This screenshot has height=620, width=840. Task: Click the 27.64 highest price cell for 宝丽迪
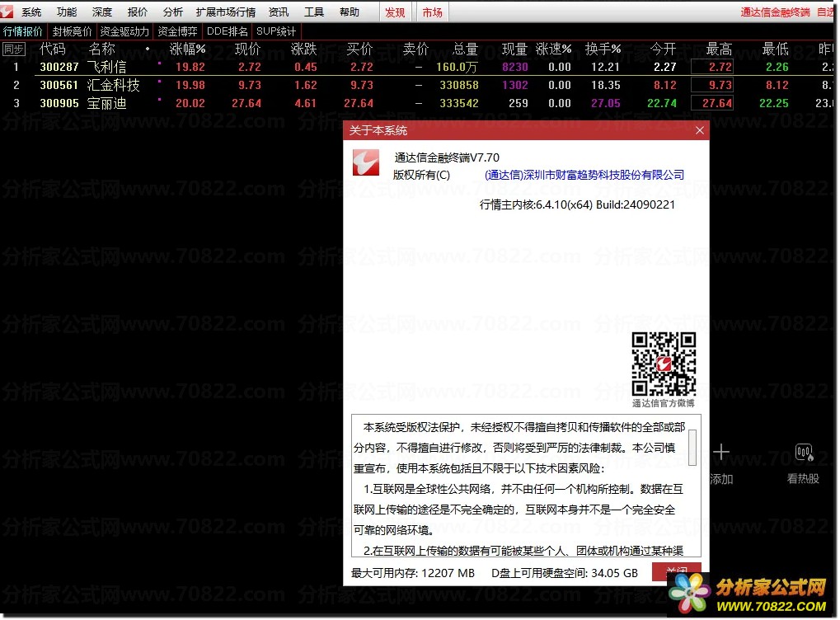pos(712,103)
